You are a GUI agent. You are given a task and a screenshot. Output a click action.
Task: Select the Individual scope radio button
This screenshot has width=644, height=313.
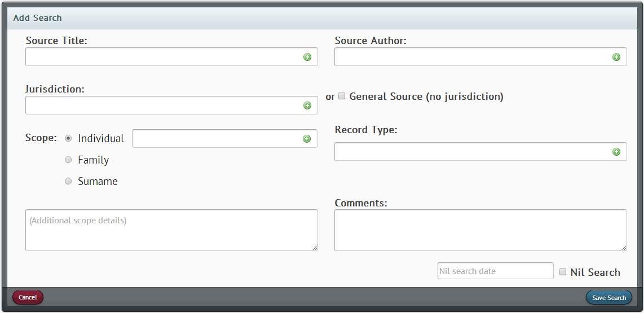click(68, 138)
